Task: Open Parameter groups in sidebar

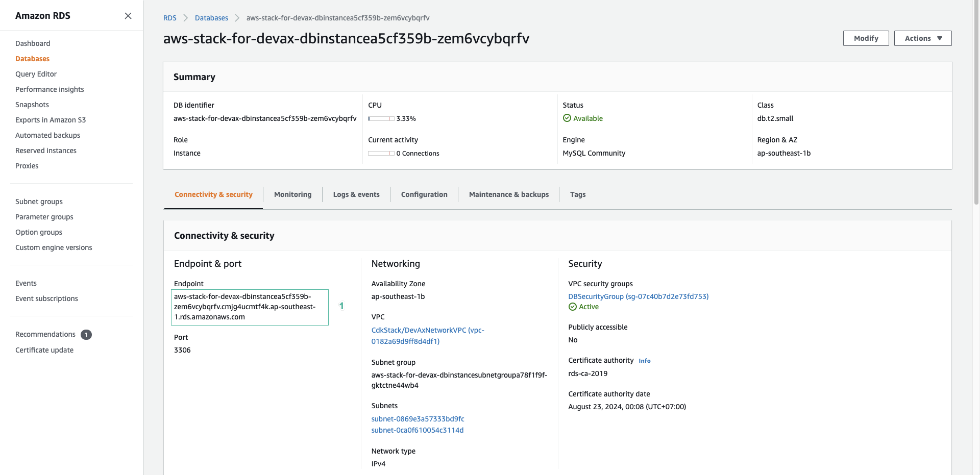Action: tap(44, 217)
